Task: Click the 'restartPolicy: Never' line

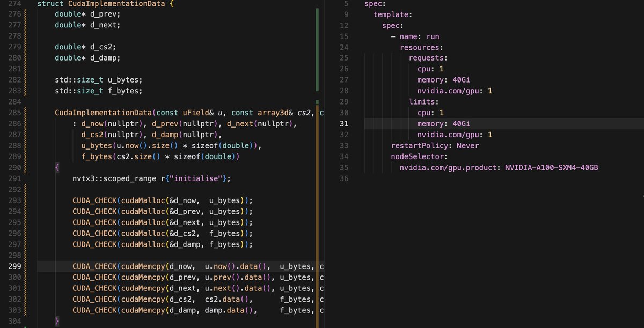Action: tap(435, 146)
